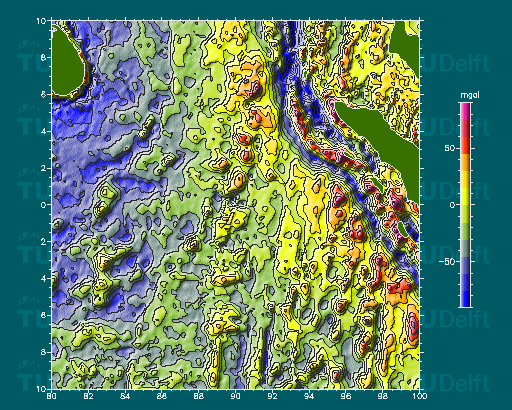Viewport: 512px width, 410px height.
Task: Click the 90 longitude label on the x-axis
Action: tap(235, 396)
